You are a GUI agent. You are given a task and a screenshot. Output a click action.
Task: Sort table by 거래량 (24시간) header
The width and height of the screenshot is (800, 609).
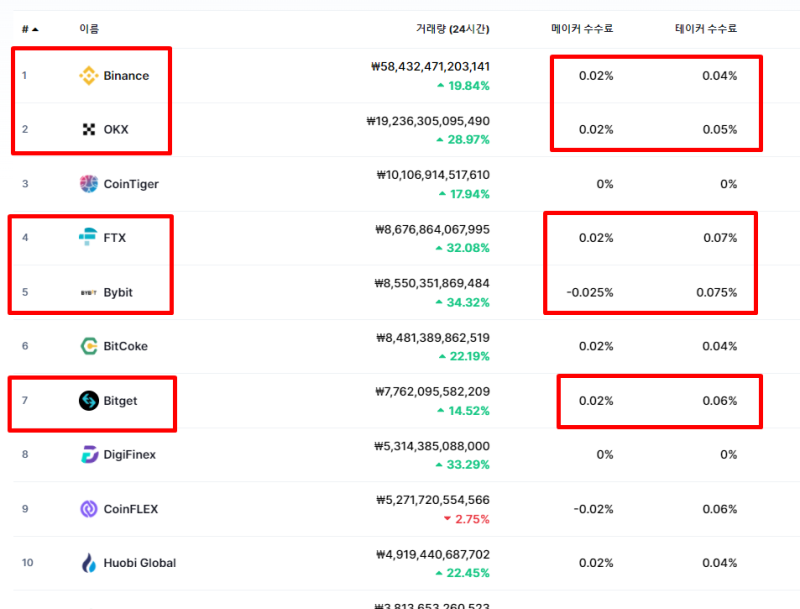coord(453,29)
